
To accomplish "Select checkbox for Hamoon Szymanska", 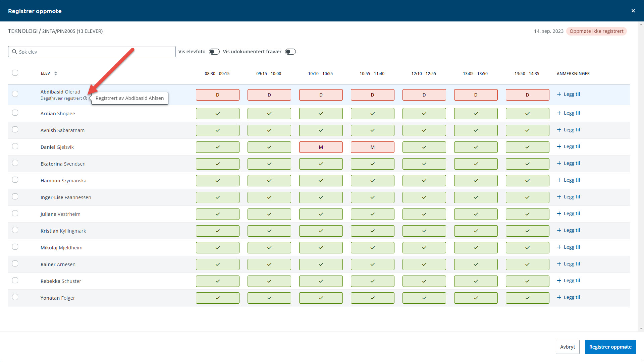I will (x=15, y=180).
